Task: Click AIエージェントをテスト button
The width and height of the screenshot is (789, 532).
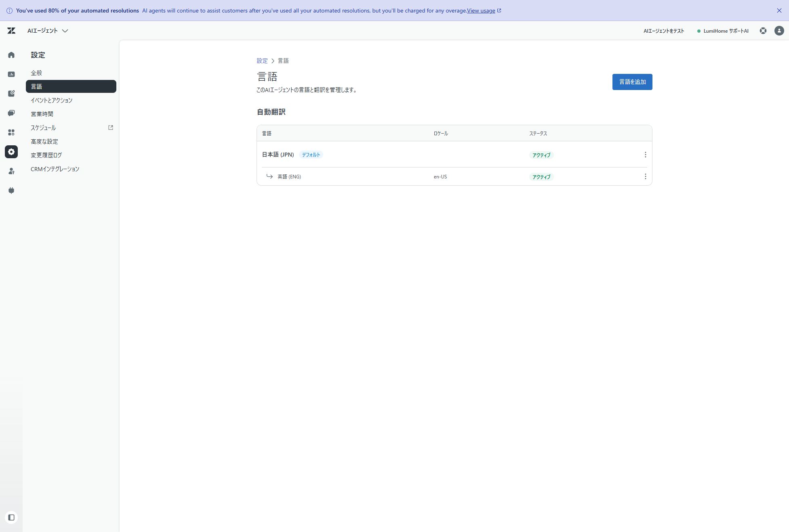Action: [x=663, y=31]
